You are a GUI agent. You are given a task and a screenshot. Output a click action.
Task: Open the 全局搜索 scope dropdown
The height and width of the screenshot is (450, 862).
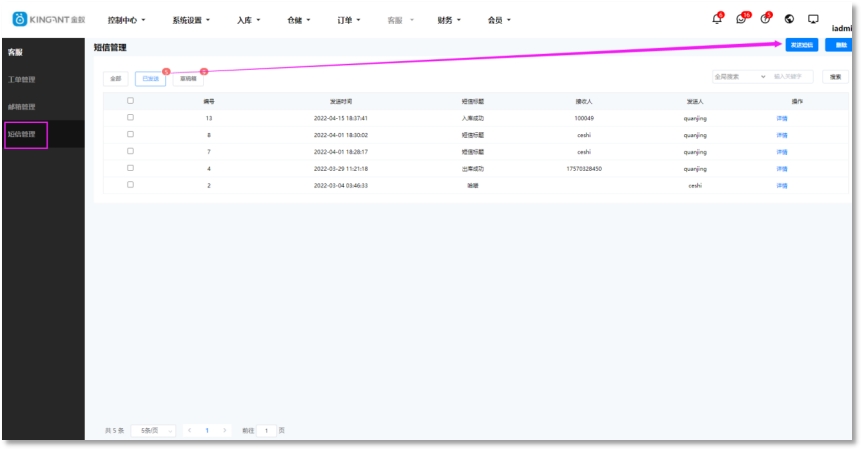tap(739, 76)
